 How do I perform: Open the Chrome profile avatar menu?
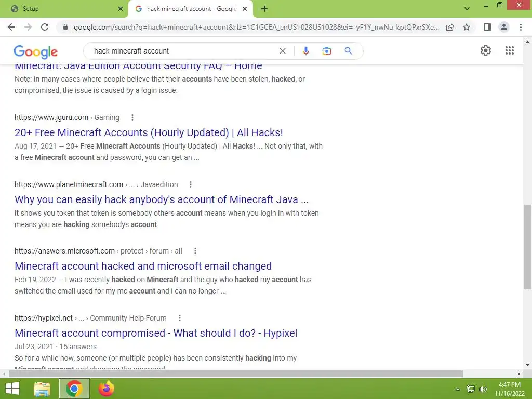click(504, 27)
